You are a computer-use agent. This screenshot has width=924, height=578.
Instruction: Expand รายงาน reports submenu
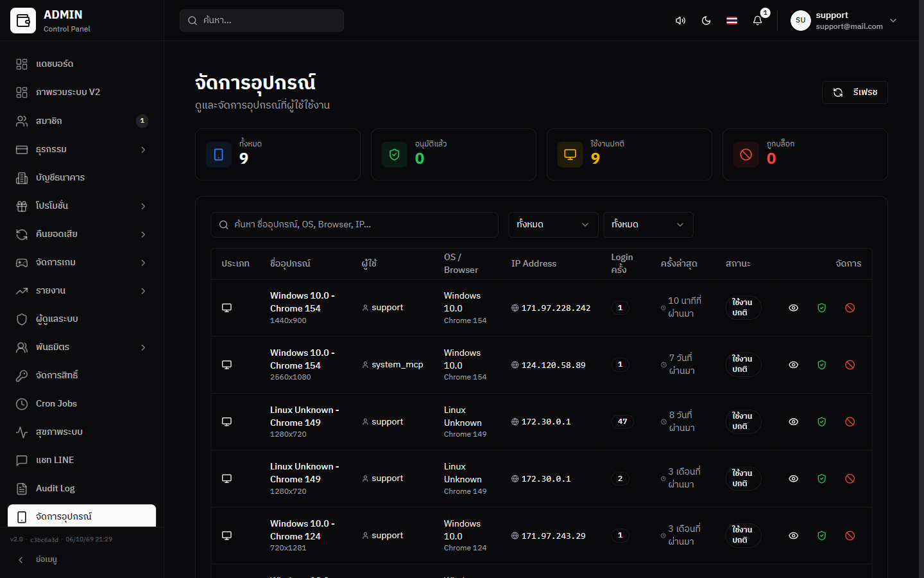click(x=81, y=290)
